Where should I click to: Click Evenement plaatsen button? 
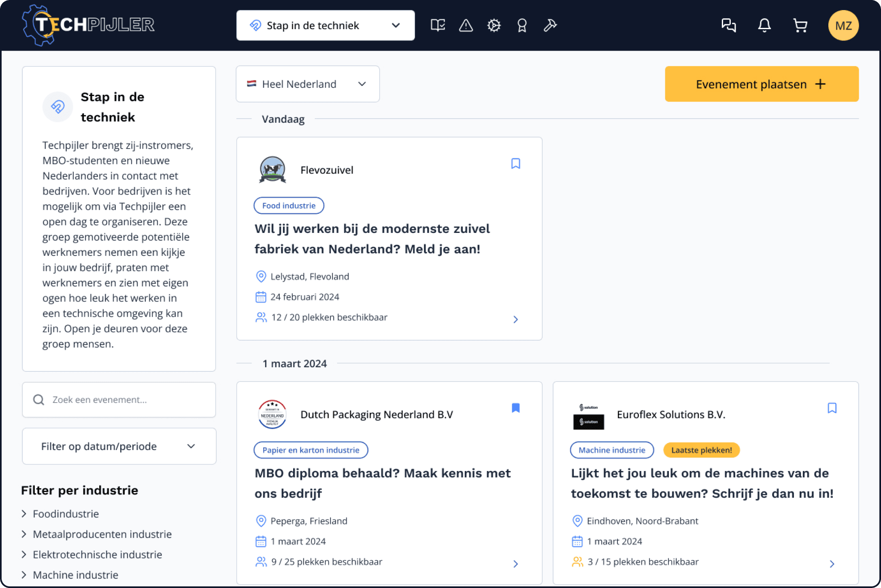(762, 84)
